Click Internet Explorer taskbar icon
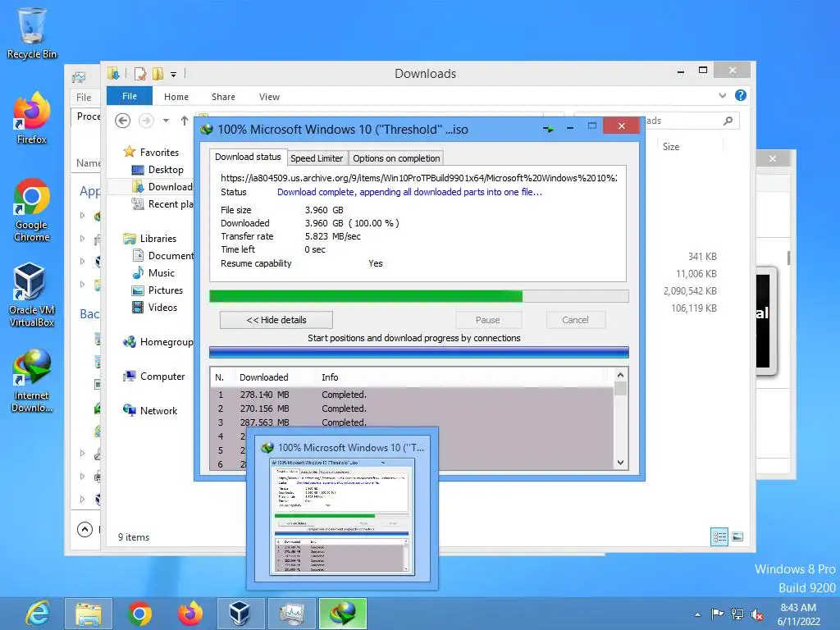 (x=38, y=614)
